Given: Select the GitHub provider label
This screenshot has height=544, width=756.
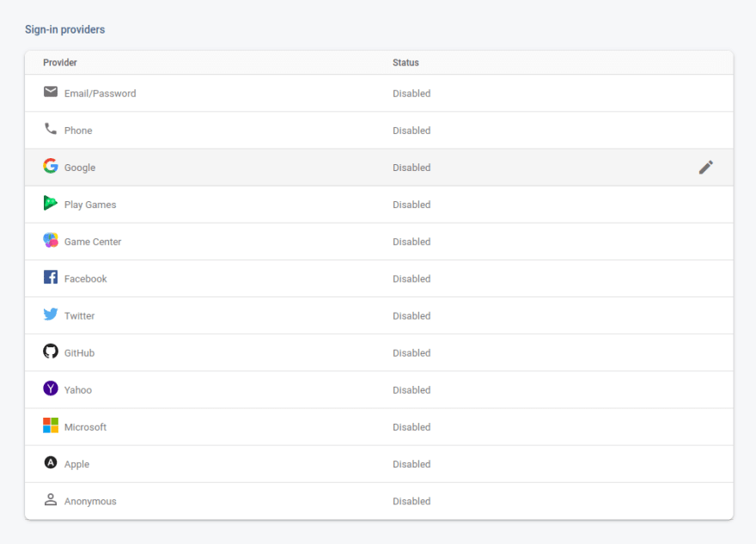Looking at the screenshot, I should (x=80, y=353).
